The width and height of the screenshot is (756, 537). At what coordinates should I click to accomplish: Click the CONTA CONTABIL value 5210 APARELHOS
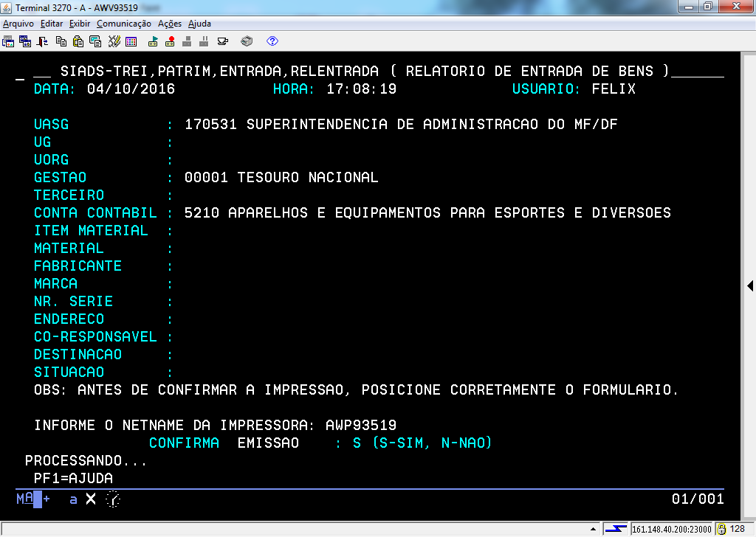pyautogui.click(x=427, y=213)
